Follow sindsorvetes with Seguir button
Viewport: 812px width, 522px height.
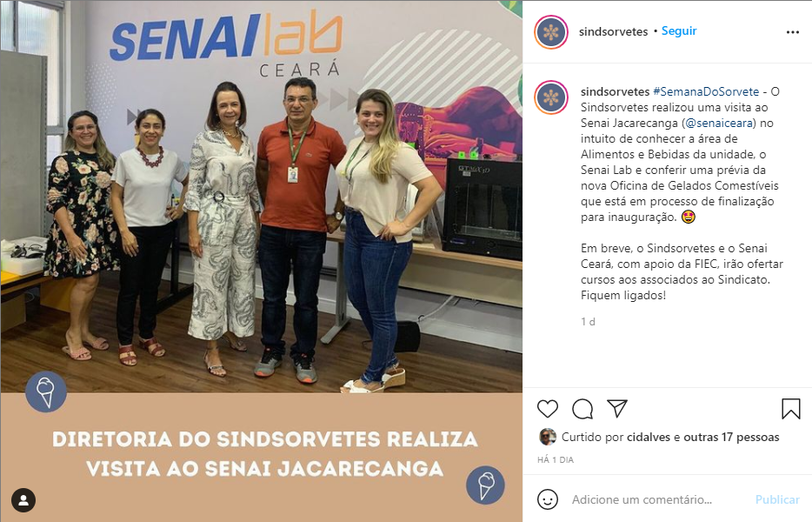[679, 31]
